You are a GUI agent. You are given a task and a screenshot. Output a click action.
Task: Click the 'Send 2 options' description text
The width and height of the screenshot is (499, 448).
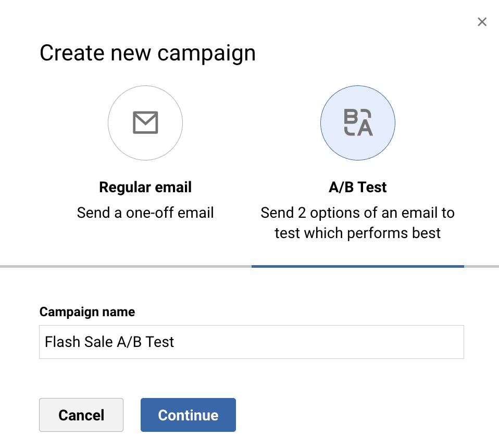click(358, 222)
